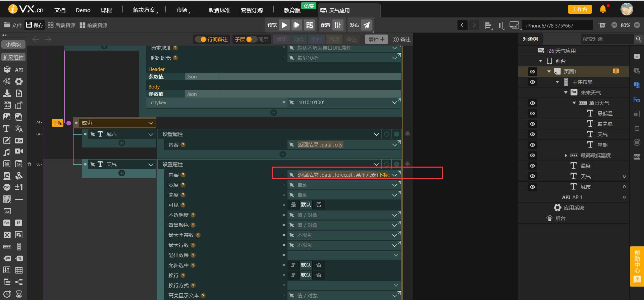Toggle visibility of 页面1
Screen dimensions: 644x300
coord(532,71)
